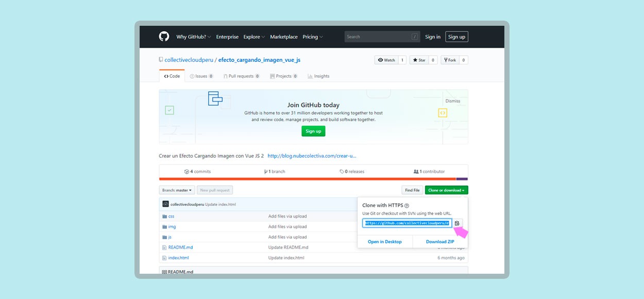The width and height of the screenshot is (644, 299).
Task: Click the language color bar
Action: coord(313,179)
